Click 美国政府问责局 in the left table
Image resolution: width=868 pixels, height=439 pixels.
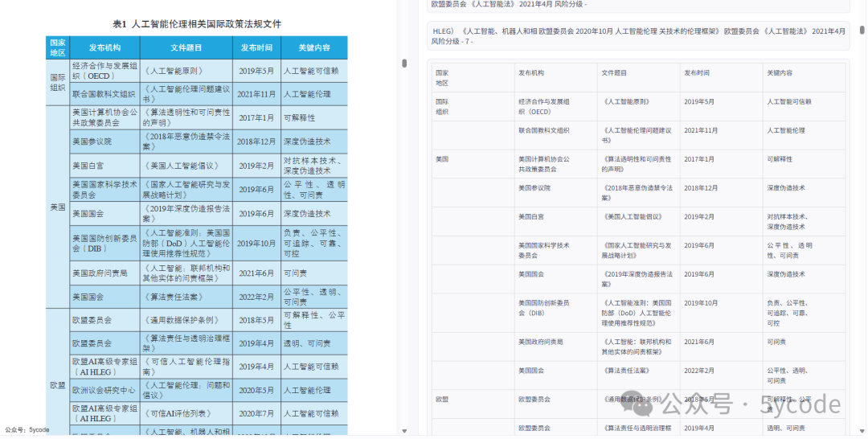tap(100, 273)
